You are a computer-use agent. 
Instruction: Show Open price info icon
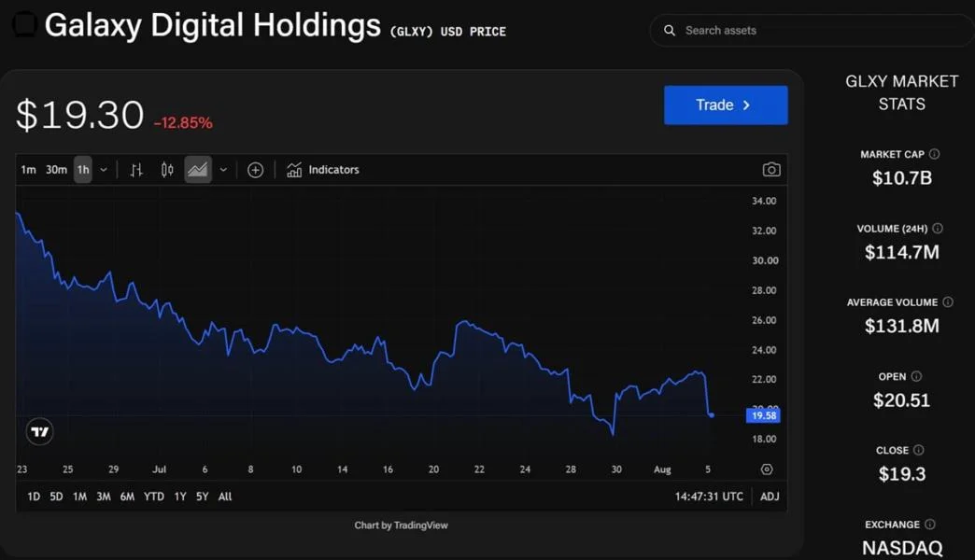(x=916, y=376)
